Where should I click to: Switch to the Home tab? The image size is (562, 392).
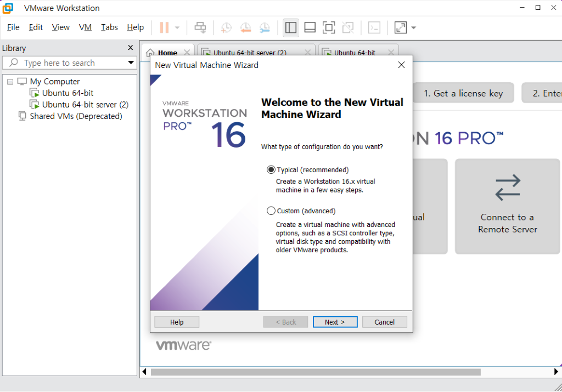[167, 53]
